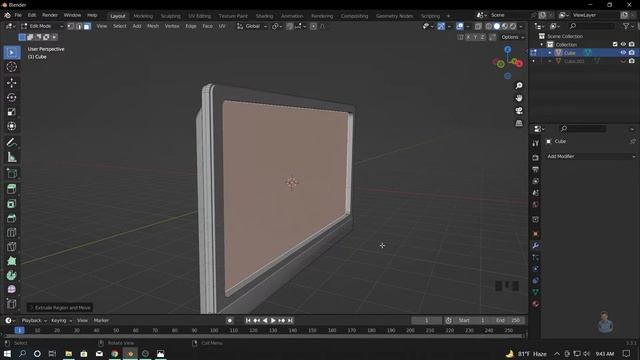Enable edge select mode
This screenshot has width=640, height=360.
pyautogui.click(x=79, y=26)
